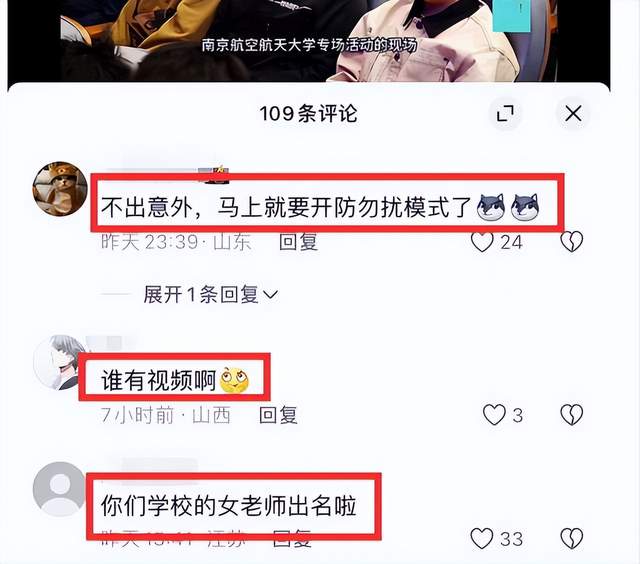
Task: Like the comment with 33 likes
Action: pyautogui.click(x=482, y=538)
